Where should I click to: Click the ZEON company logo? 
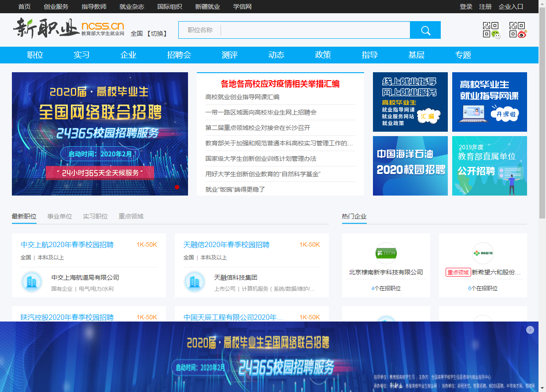point(386,253)
